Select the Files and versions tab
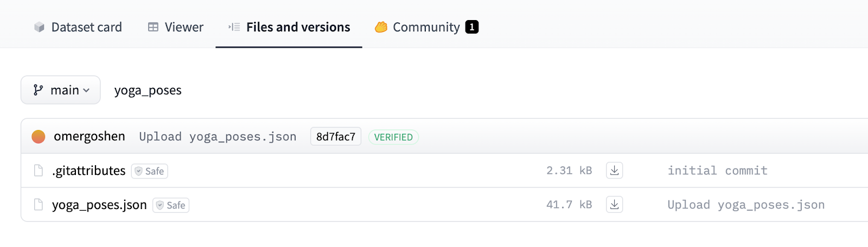This screenshot has width=868, height=247. [289, 27]
